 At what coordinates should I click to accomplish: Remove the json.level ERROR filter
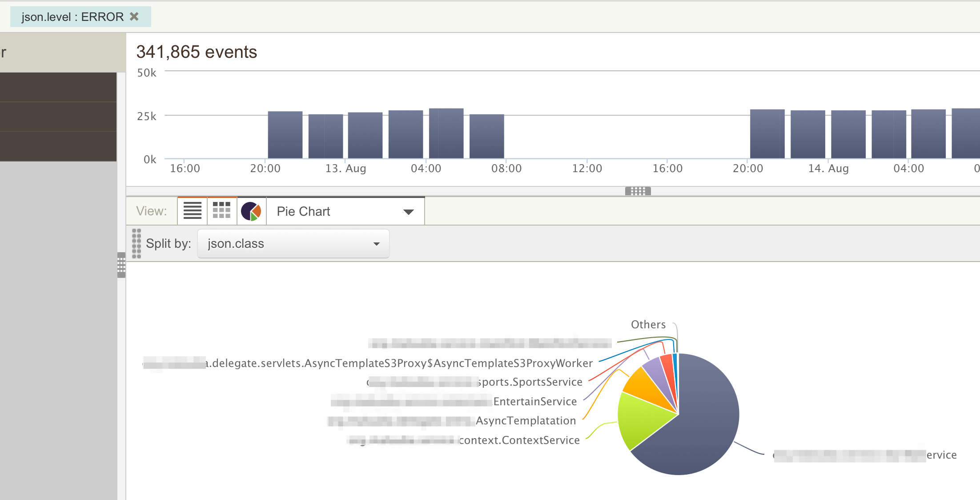134,16
